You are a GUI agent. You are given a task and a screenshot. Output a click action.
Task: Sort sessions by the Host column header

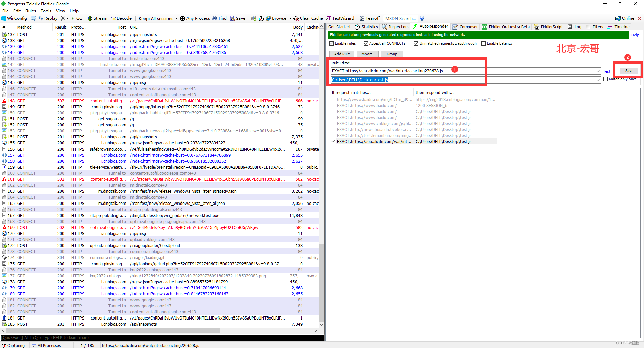(x=108, y=27)
